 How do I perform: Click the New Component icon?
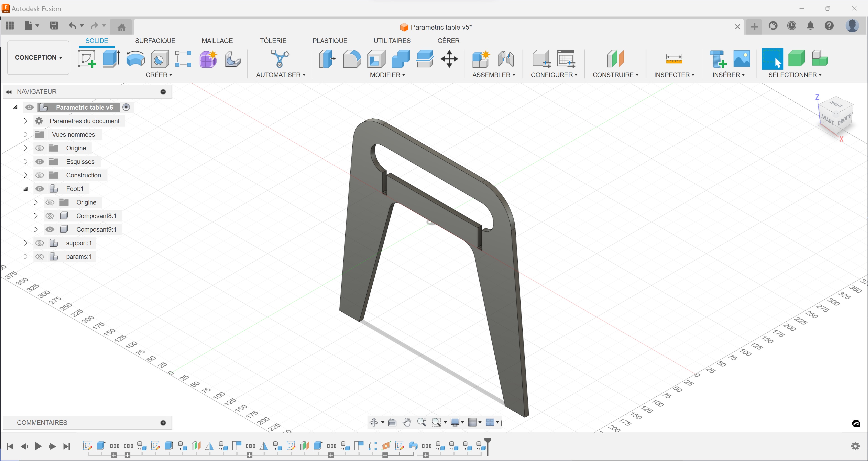(x=481, y=59)
